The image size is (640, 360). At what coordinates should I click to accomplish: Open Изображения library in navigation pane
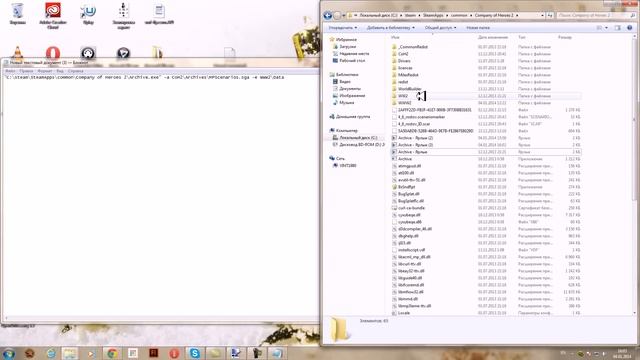(x=352, y=96)
